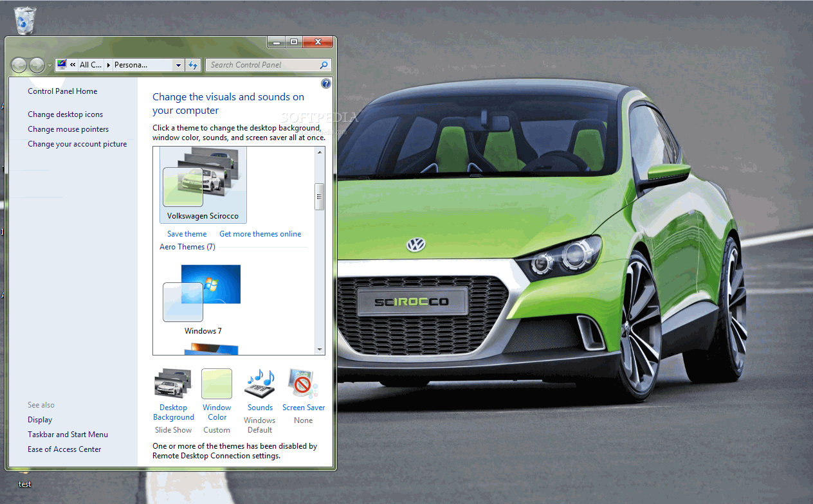Maximize the Personalization window
The width and height of the screenshot is (813, 504).
pos(294,42)
